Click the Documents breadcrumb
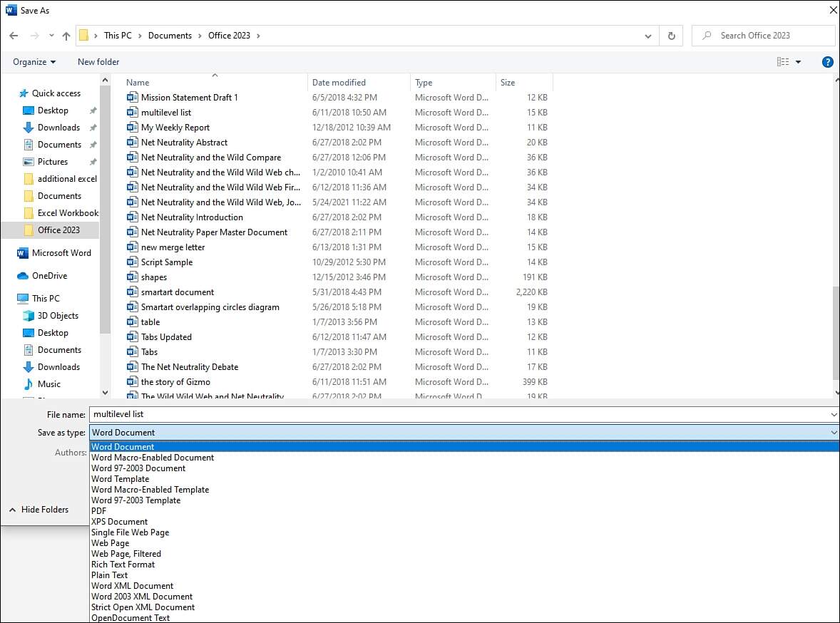840x623 pixels. 170,36
